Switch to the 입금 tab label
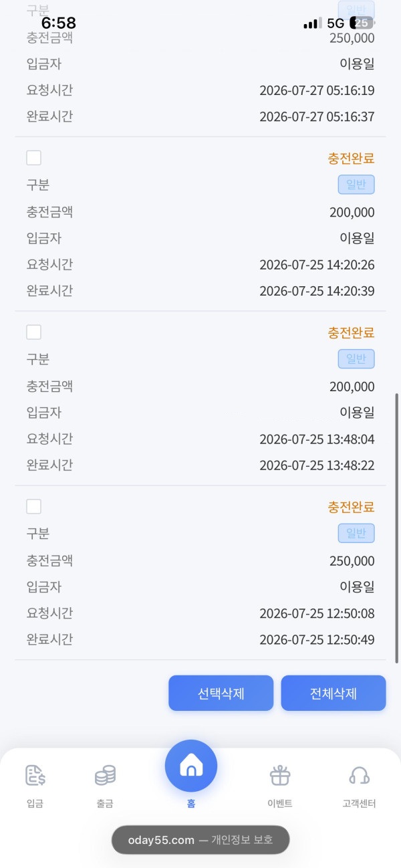This screenshot has height=868, width=401. [35, 804]
